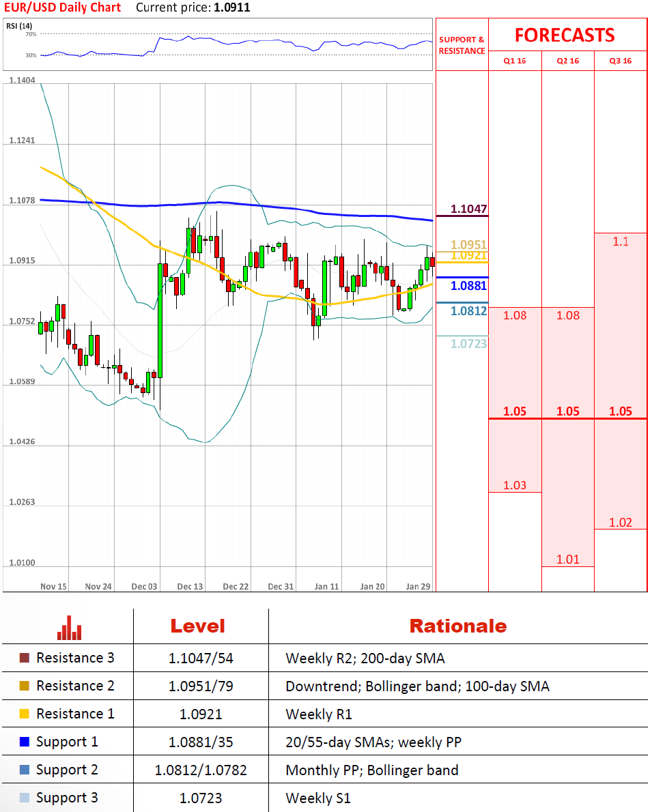Click the level cell 1.0951/79
The height and width of the screenshot is (812, 652).
pos(201,686)
